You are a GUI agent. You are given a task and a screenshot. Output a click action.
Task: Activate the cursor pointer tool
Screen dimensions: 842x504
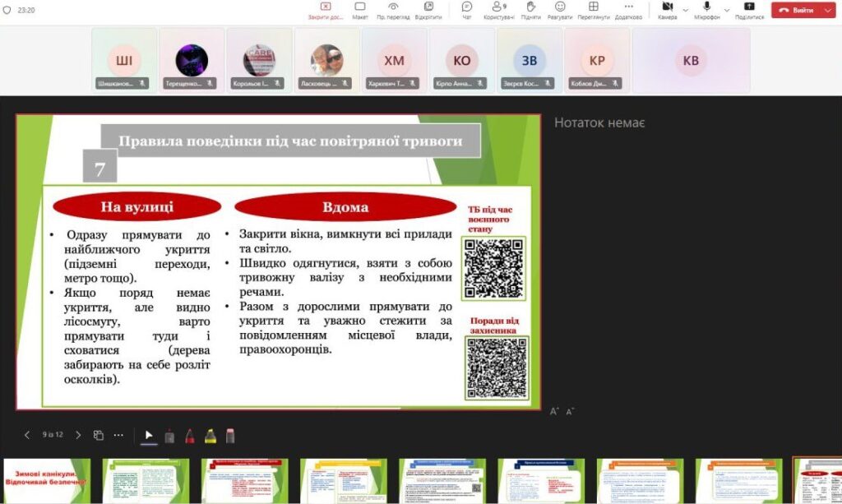tap(149, 436)
